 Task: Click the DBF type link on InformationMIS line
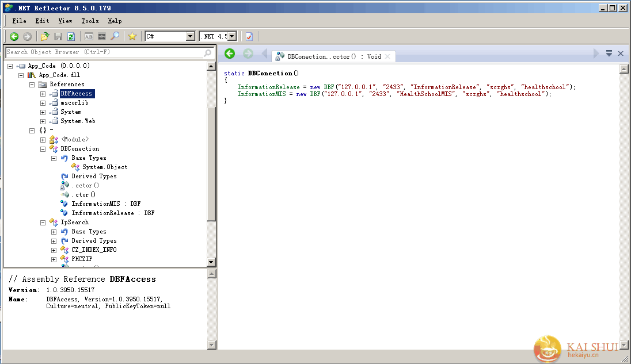[x=315, y=94]
